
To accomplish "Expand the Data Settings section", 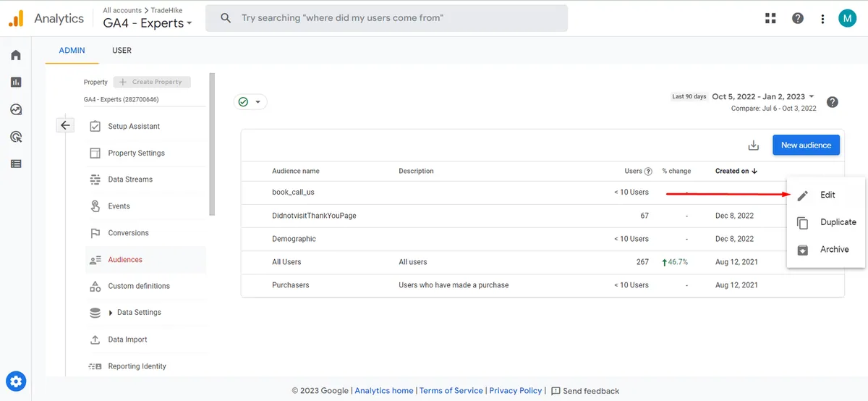I will click(x=111, y=313).
